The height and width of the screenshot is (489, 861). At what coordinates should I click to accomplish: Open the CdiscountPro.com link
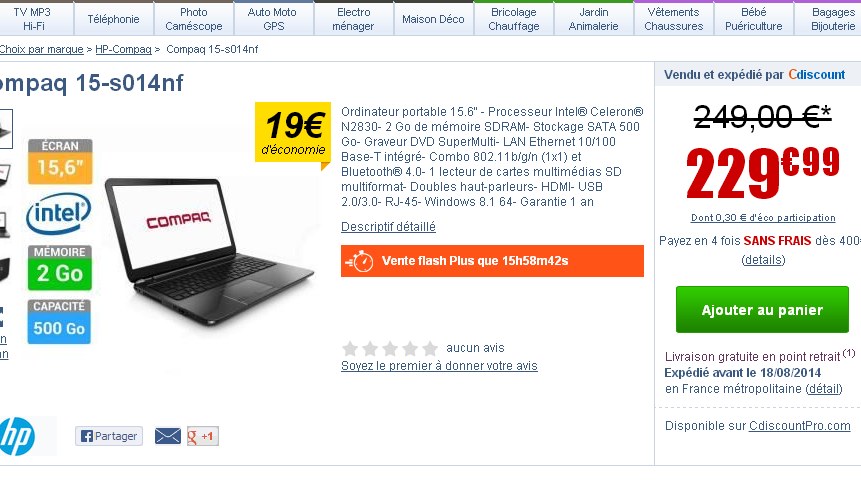(x=800, y=426)
